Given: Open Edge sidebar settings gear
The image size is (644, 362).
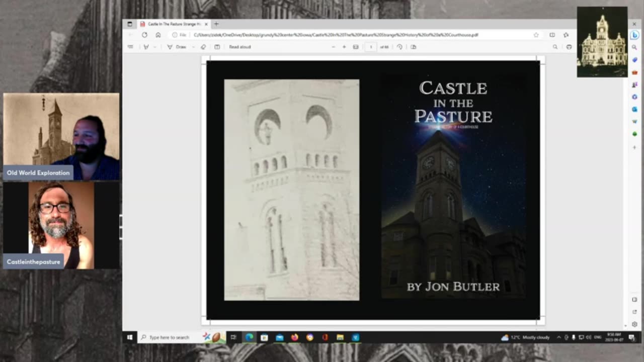Looking at the screenshot, I should point(635,324).
